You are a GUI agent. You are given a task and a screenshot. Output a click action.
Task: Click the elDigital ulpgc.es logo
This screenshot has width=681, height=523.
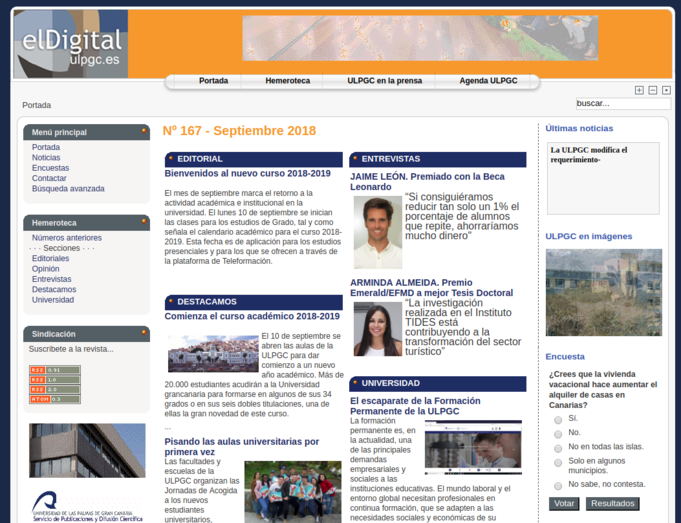click(70, 45)
